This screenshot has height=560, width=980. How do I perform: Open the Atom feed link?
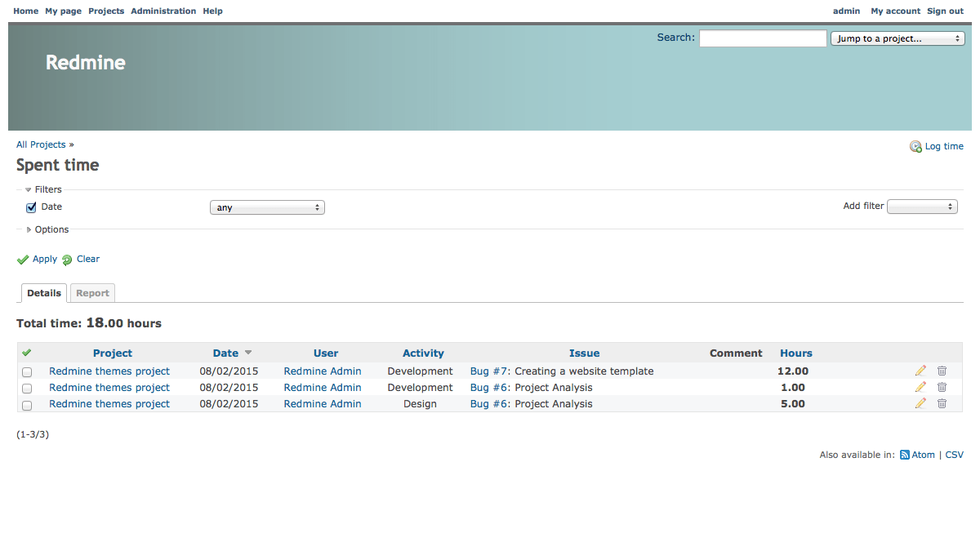924,455
